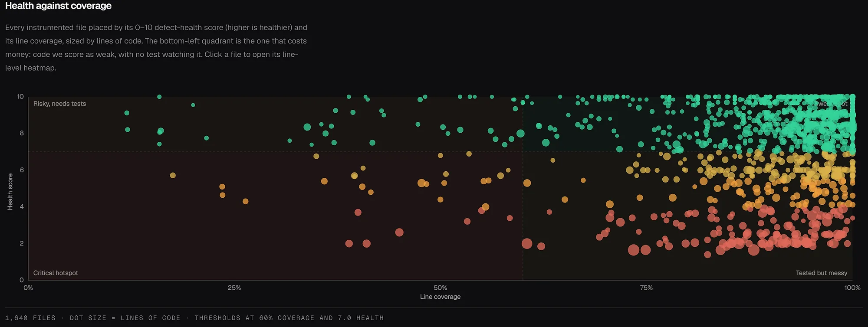Click the health score axis label 10

[x=20, y=96]
